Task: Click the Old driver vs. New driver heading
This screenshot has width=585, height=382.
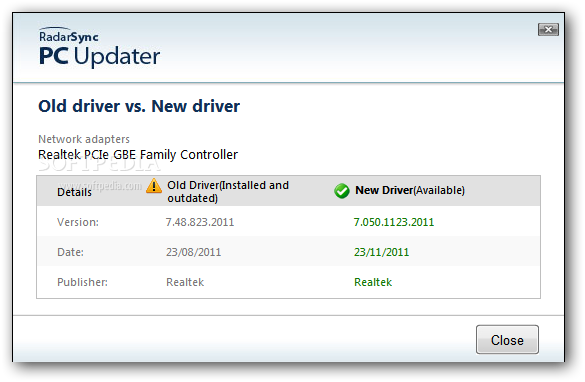Action: coord(139,106)
